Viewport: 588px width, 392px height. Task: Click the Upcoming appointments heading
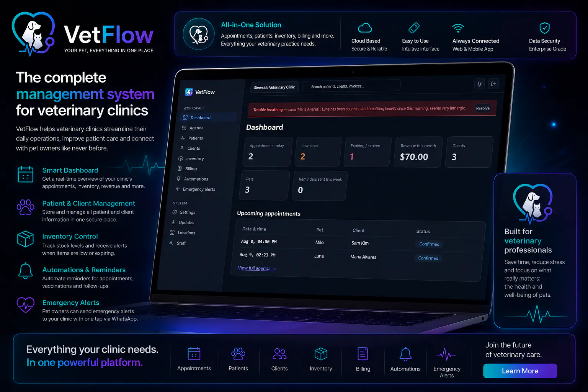pyautogui.click(x=269, y=214)
